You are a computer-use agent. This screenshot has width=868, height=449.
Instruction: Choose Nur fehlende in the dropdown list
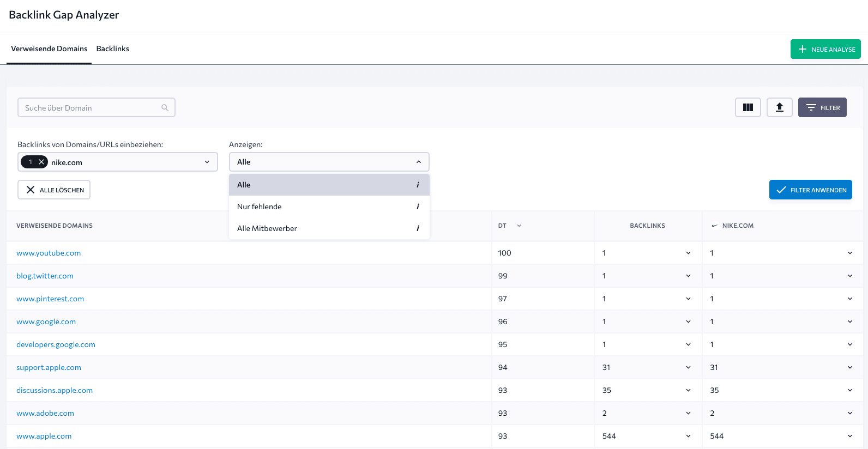pos(329,207)
